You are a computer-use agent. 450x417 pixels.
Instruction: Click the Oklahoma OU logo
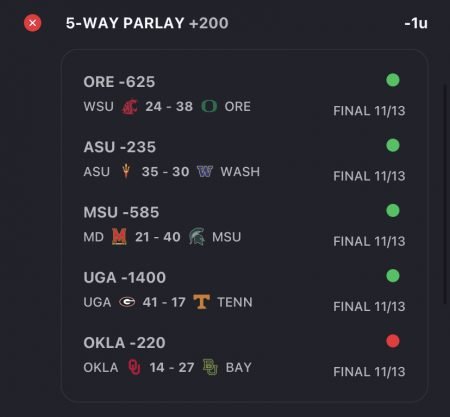pyautogui.click(x=134, y=367)
